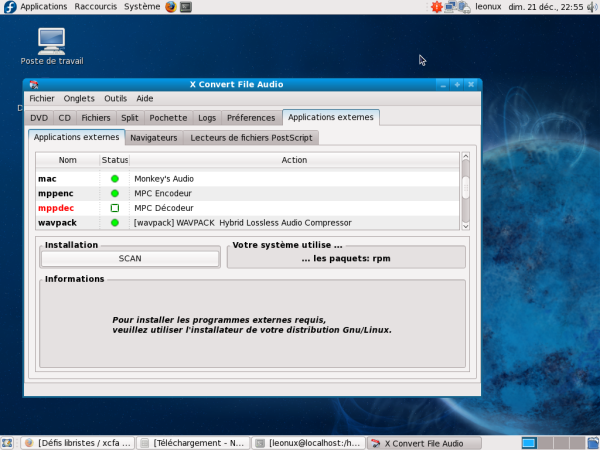Switch to Défis libristes / xcfa taskbar window
Image resolution: width=600 pixels, height=450 pixels.
(78, 443)
